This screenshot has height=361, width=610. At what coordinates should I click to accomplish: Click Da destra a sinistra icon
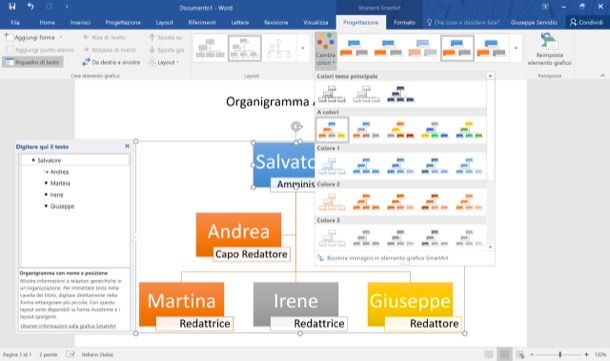pos(86,62)
